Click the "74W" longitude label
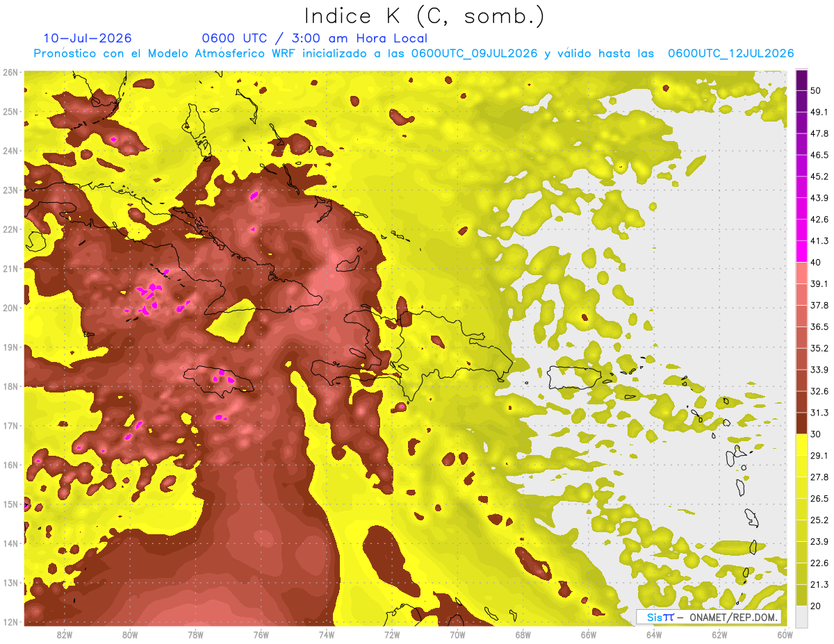 click(x=327, y=635)
